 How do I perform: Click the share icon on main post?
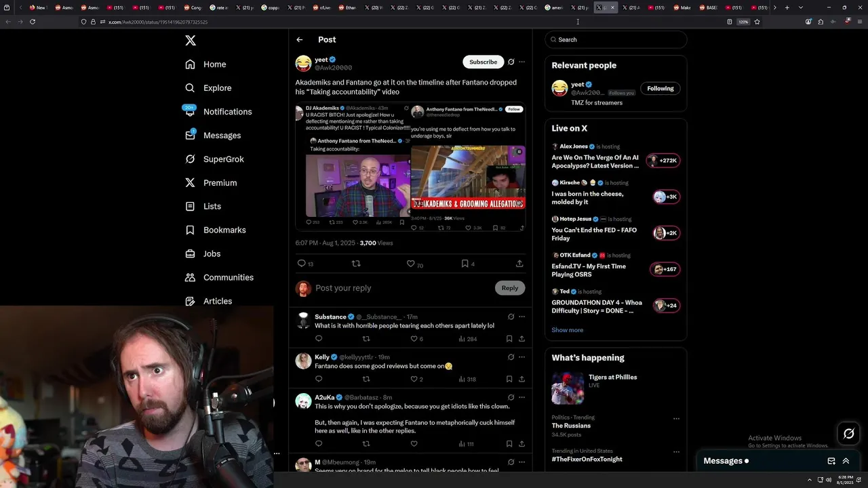point(519,264)
